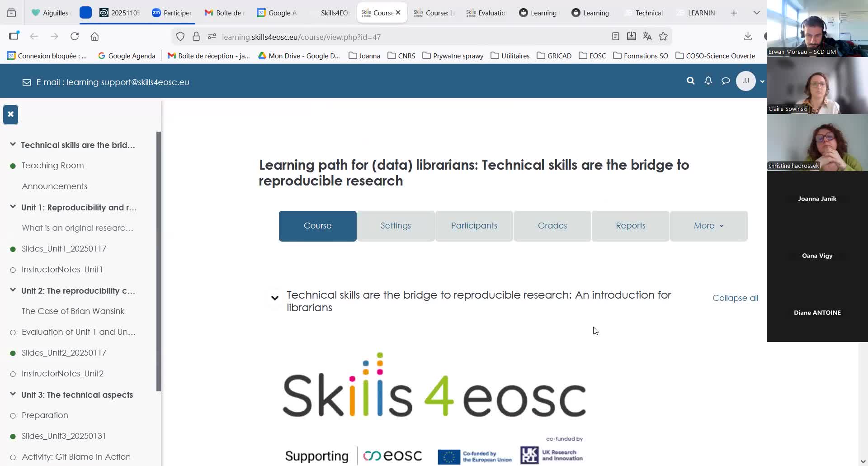This screenshot has height=466, width=868.
Task: Toggle completion for Activity: Git Blame in Action
Action: [x=12, y=457]
